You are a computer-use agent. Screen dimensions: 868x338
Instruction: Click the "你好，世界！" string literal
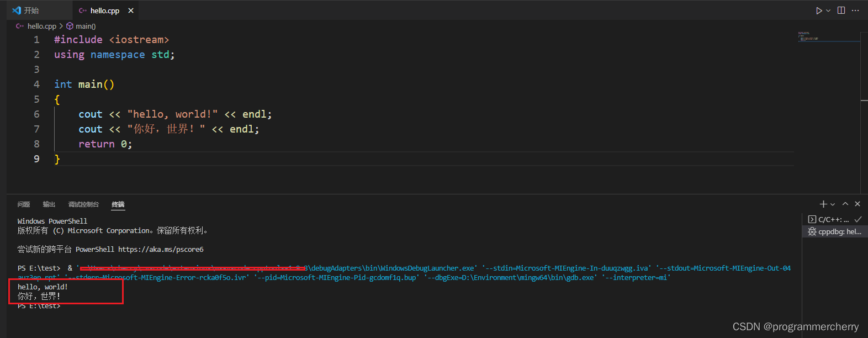tap(166, 129)
